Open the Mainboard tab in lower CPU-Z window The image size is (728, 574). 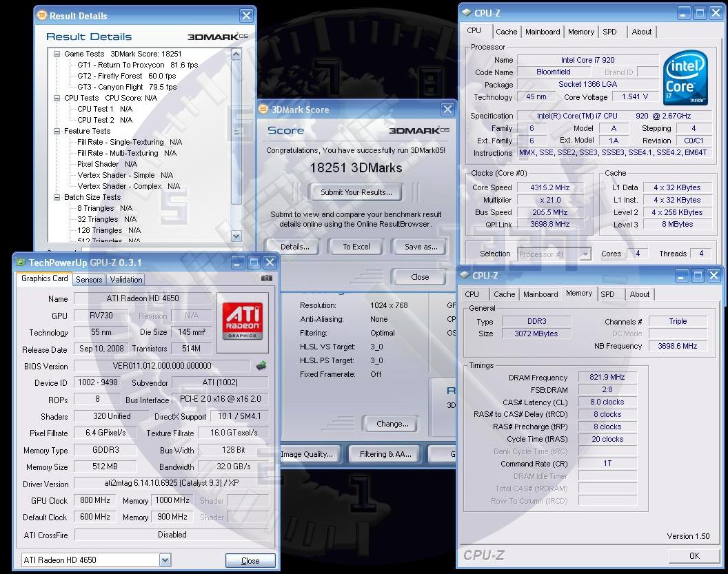click(x=540, y=294)
